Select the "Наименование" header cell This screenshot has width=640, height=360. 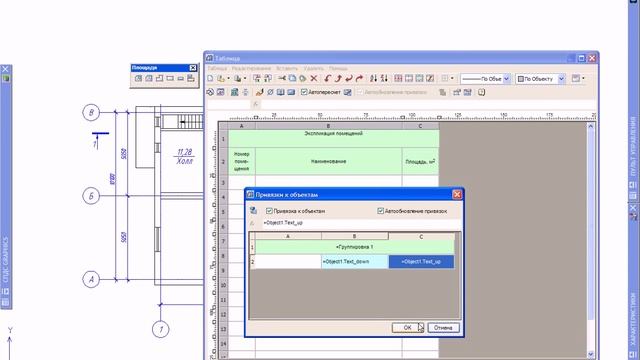click(x=329, y=162)
